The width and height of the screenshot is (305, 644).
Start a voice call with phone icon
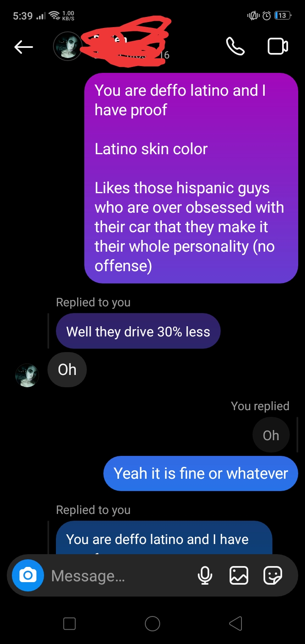pos(235,47)
